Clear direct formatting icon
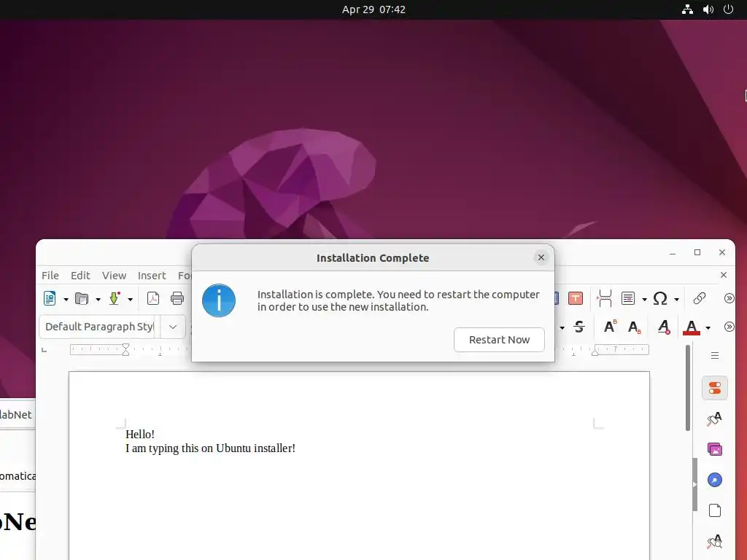Screen dimensions: 747x560 tap(664, 327)
